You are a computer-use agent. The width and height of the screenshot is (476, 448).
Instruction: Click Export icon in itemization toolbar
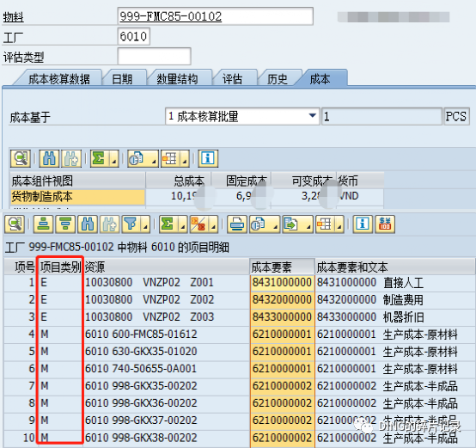[x=292, y=224]
